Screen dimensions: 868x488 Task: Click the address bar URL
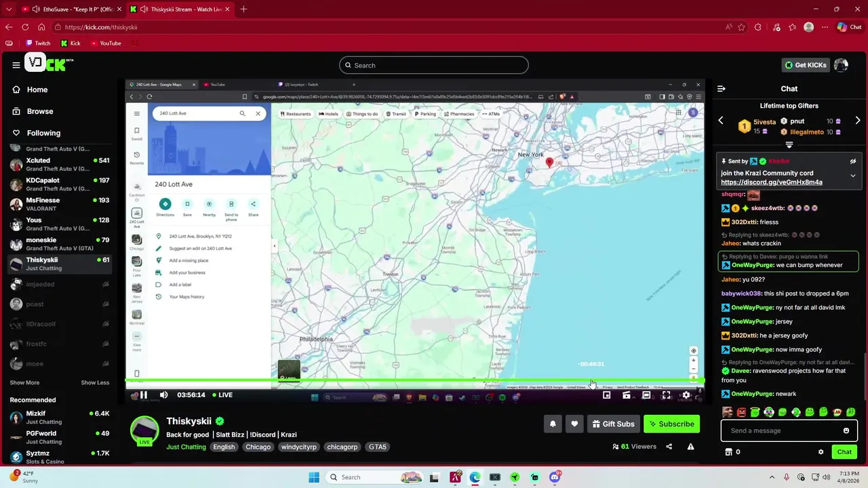pyautogui.click(x=101, y=27)
